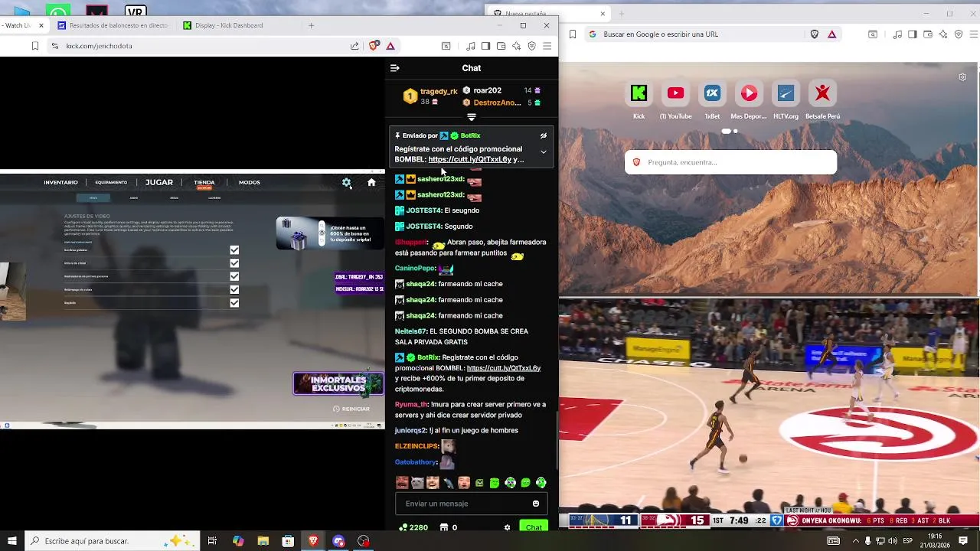Open Brave Wallet in the Kick window
The height and width of the screenshot is (551, 980).
(x=501, y=46)
